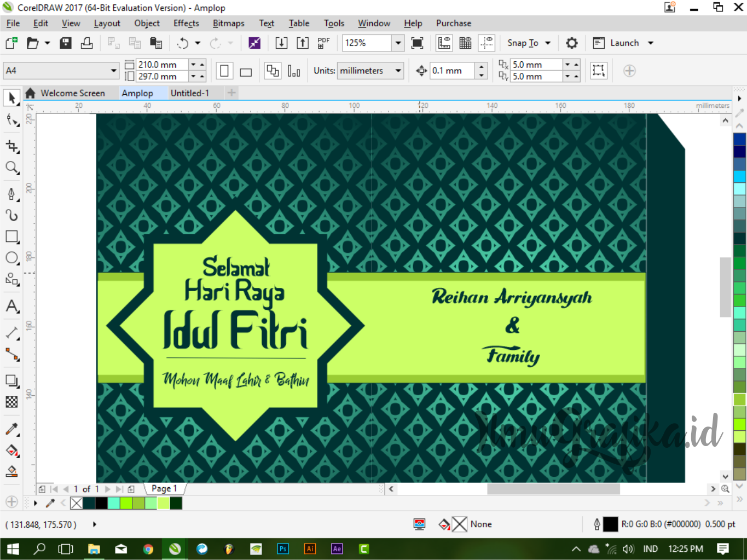Select the Zoom tool

coord(11,168)
